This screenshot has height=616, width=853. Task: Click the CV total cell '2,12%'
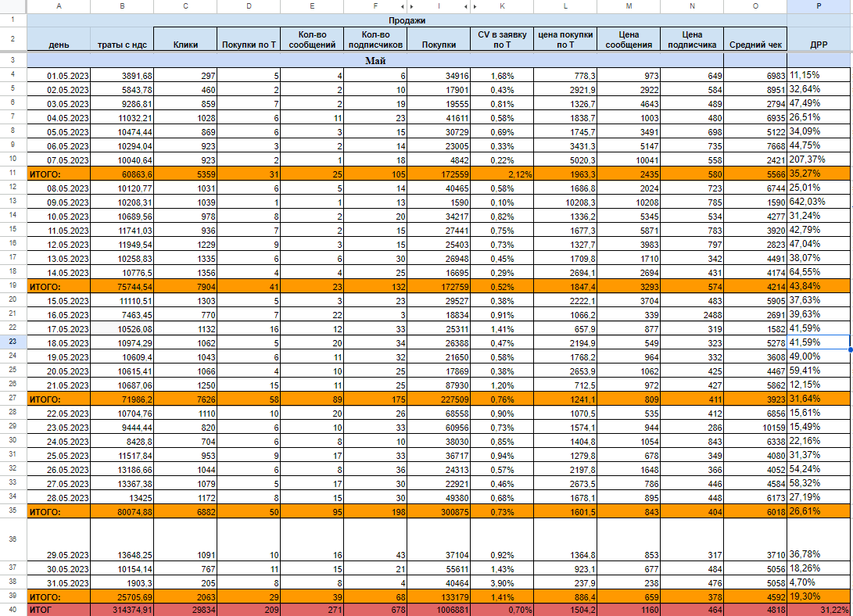click(502, 174)
